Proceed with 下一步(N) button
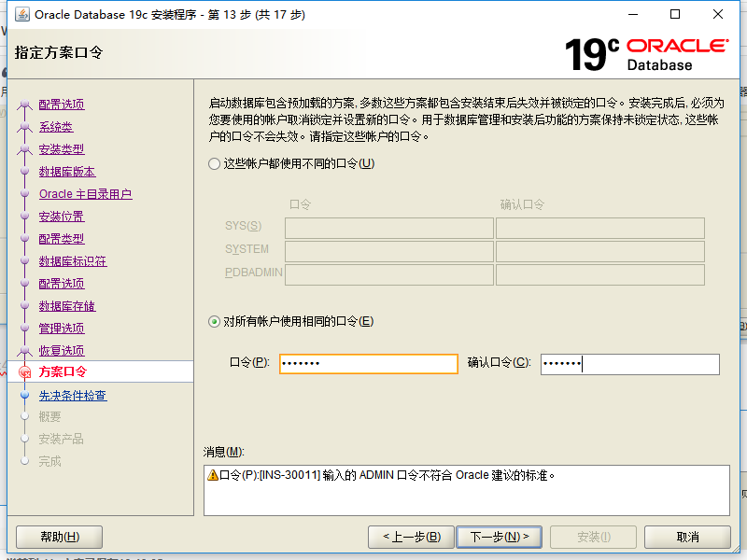This screenshot has height=560, width=747. (x=499, y=538)
